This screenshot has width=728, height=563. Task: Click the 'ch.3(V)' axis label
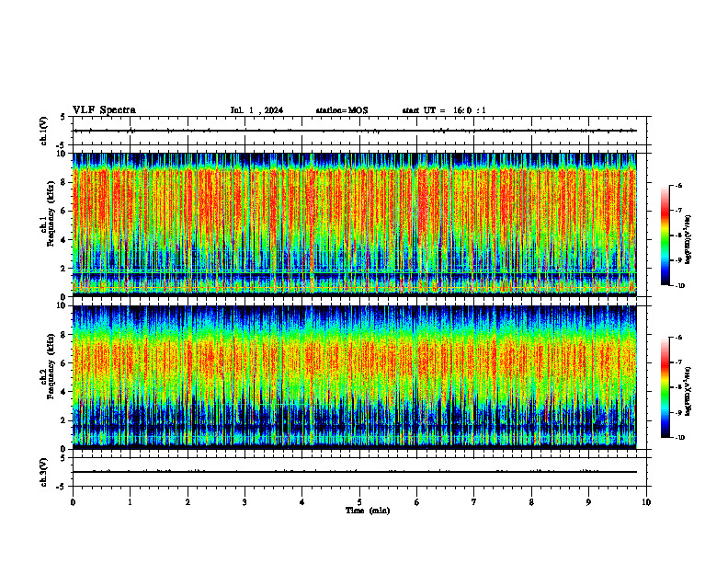coord(43,472)
